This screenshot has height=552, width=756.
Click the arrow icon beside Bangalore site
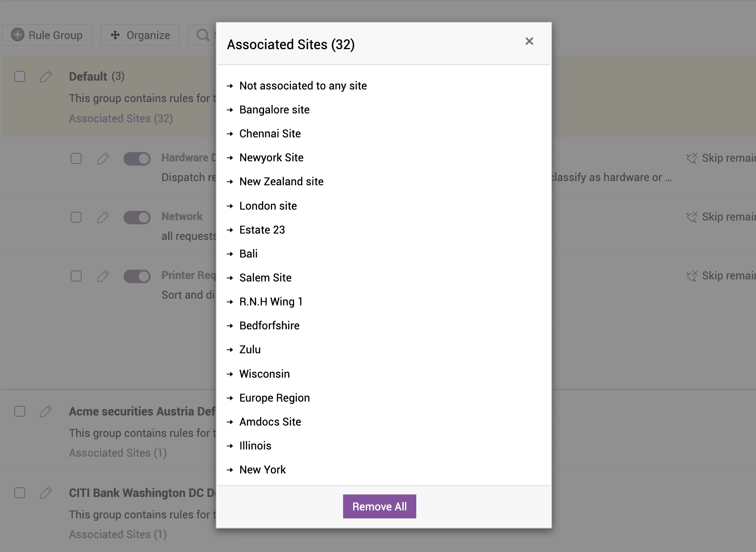click(230, 110)
